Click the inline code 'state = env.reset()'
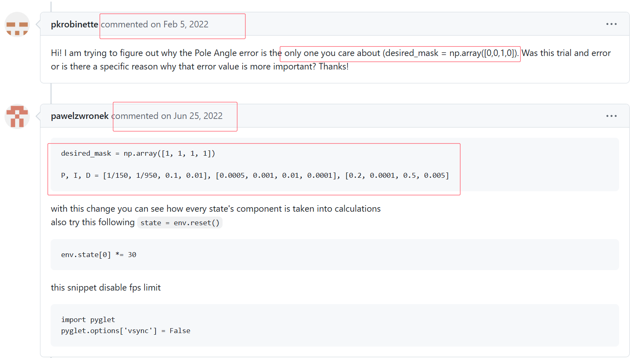Viewport: 644px width, 358px height. pyautogui.click(x=180, y=223)
